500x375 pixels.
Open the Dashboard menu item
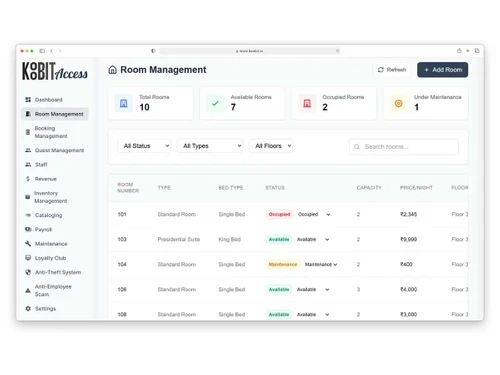(55, 100)
